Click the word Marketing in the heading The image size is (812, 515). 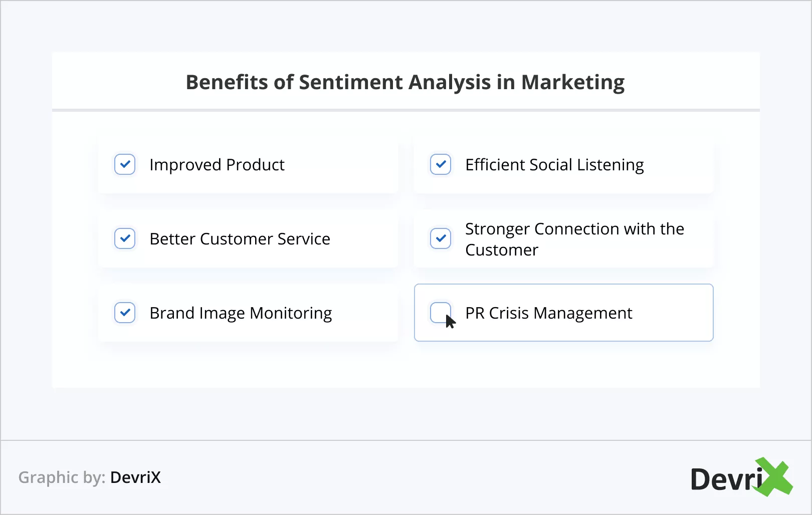point(573,82)
